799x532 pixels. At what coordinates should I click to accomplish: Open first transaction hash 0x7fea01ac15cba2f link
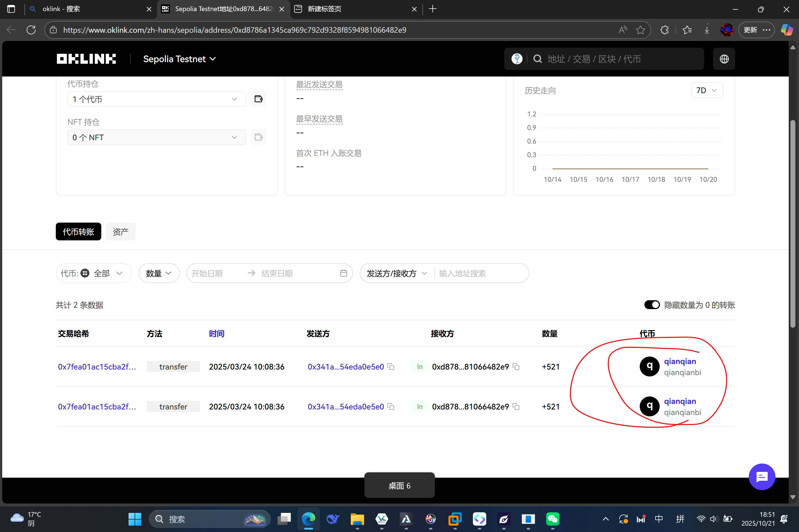pyautogui.click(x=97, y=367)
